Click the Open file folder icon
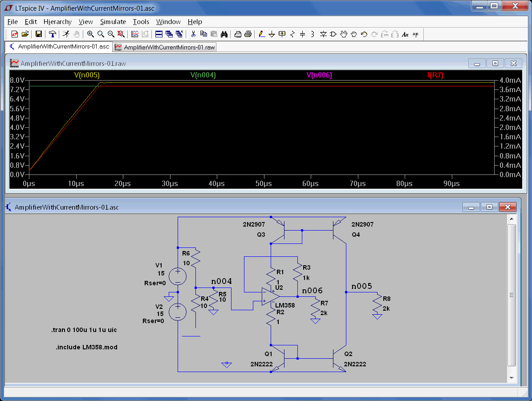 click(x=25, y=34)
